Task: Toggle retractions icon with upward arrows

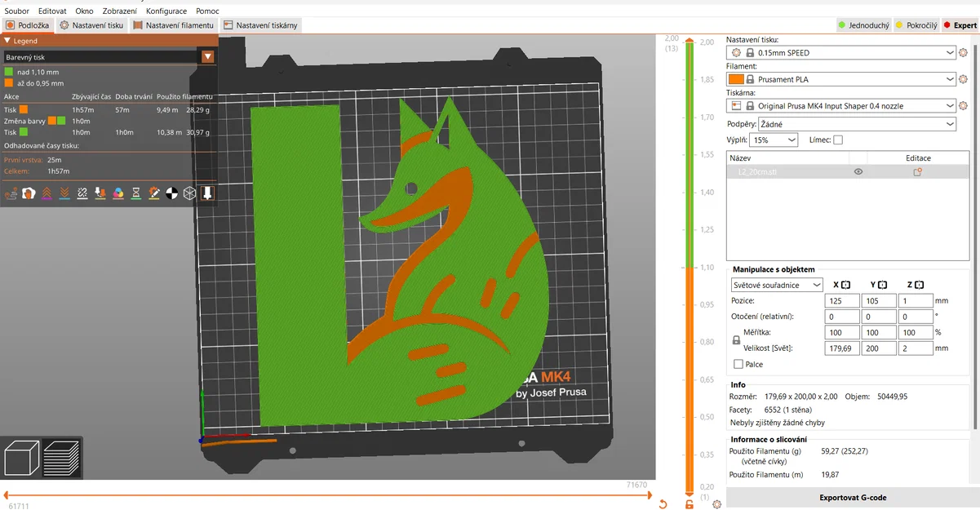Action: (47, 193)
